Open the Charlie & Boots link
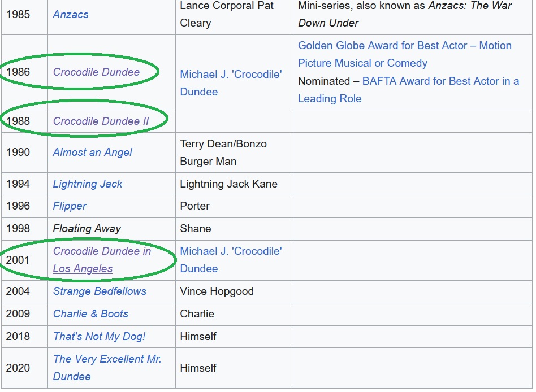Viewport: 536px width, 392px height. [90, 314]
